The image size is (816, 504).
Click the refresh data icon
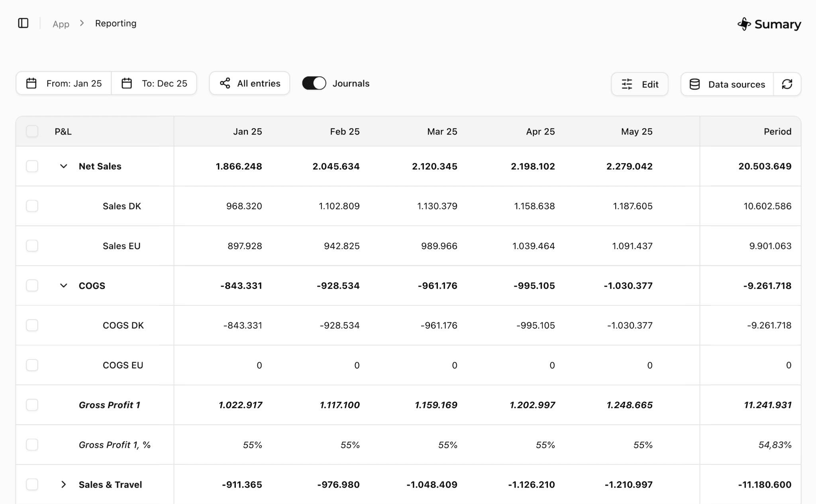coord(788,84)
